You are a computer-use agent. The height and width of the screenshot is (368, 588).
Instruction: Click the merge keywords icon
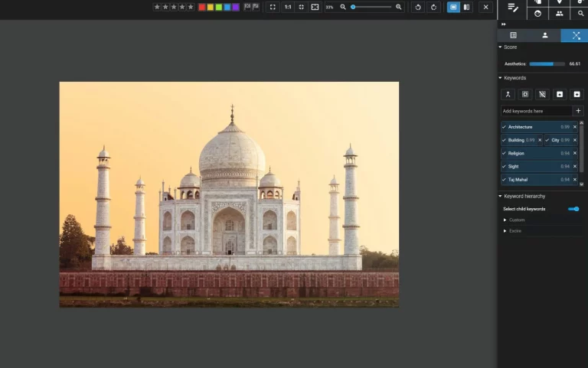(x=508, y=94)
